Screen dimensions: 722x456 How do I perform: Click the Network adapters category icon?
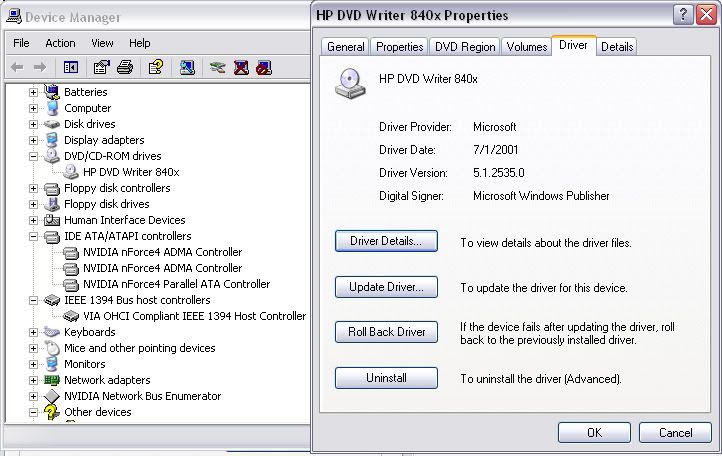pos(52,380)
